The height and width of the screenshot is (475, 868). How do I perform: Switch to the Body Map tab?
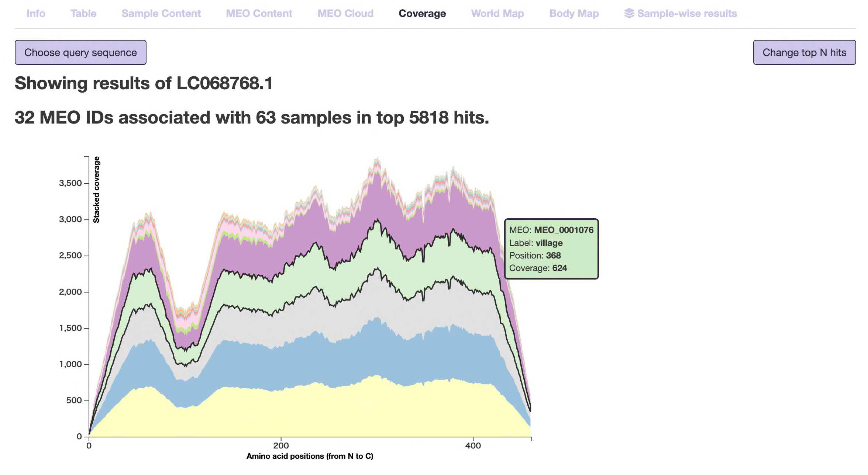click(x=574, y=13)
